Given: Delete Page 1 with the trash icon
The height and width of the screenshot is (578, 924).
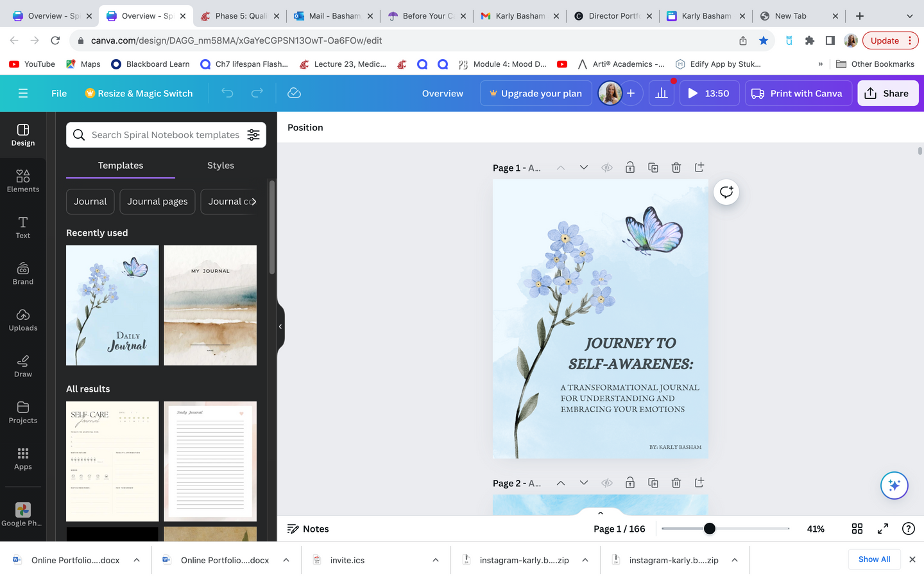Looking at the screenshot, I should click(676, 168).
